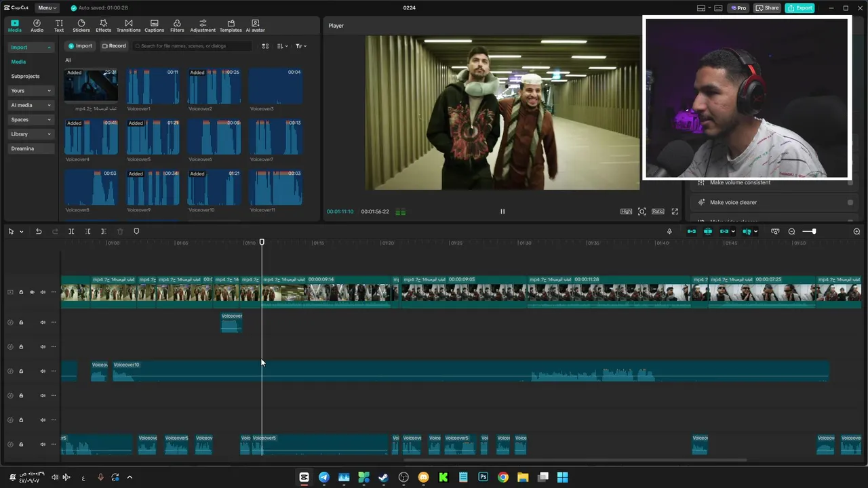Screen dimensions: 868x488
Task: Enable Make voice clearer option
Action: [850, 202]
